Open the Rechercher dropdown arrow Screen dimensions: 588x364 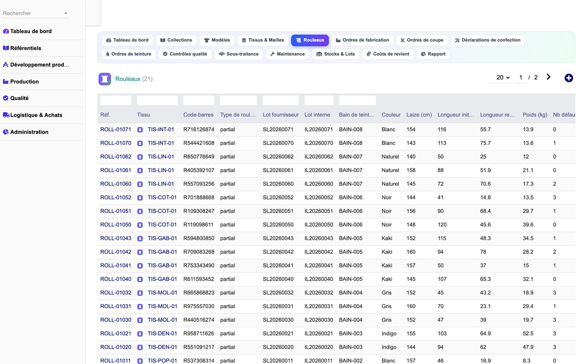pos(66,14)
